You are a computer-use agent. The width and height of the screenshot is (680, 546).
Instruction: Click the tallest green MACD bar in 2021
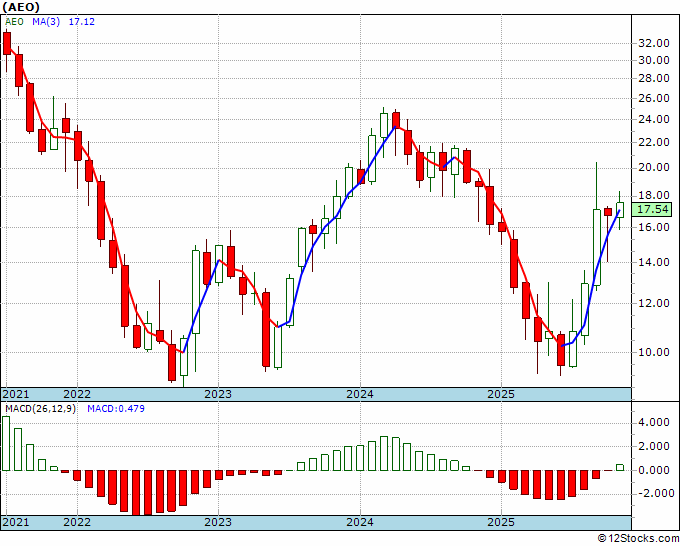point(6,443)
